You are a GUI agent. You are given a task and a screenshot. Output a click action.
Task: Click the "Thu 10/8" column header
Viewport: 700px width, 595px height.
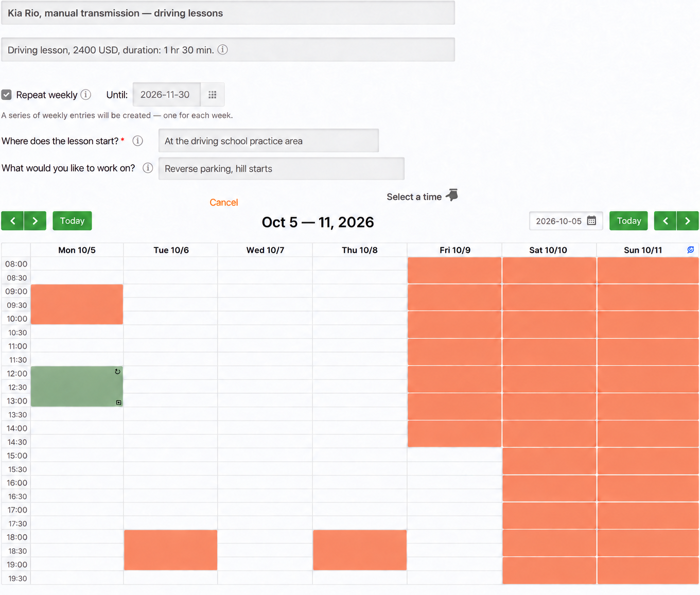click(x=360, y=250)
